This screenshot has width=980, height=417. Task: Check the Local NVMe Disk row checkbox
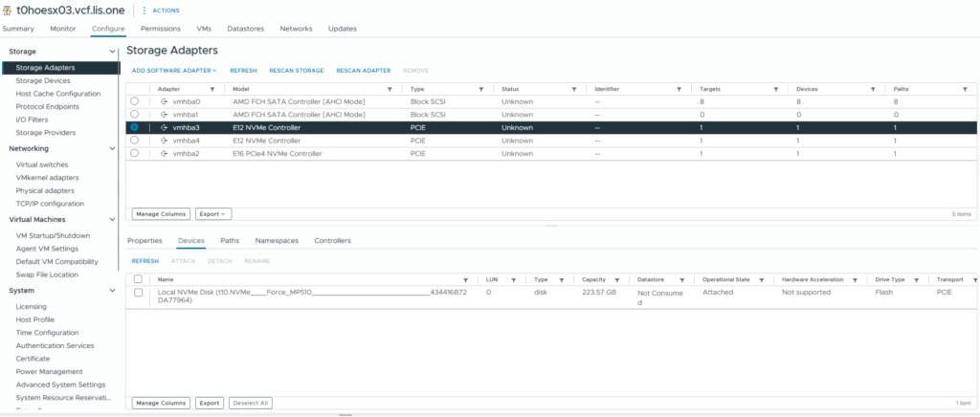pyautogui.click(x=138, y=292)
